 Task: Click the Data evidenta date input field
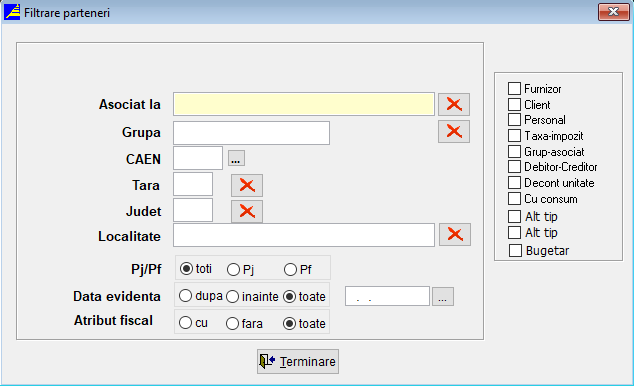click(x=387, y=296)
